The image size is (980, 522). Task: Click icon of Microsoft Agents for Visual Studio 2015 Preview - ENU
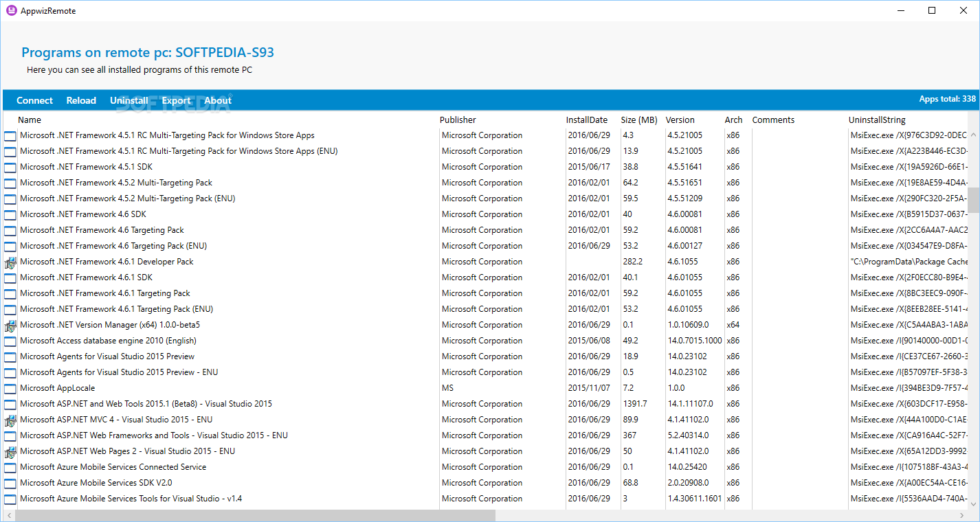[10, 372]
